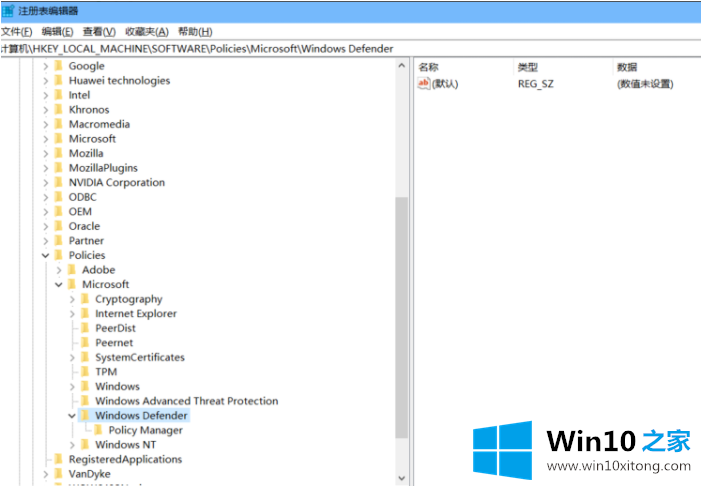Click the Partner folder icon
The image size is (703, 492).
tap(58, 241)
